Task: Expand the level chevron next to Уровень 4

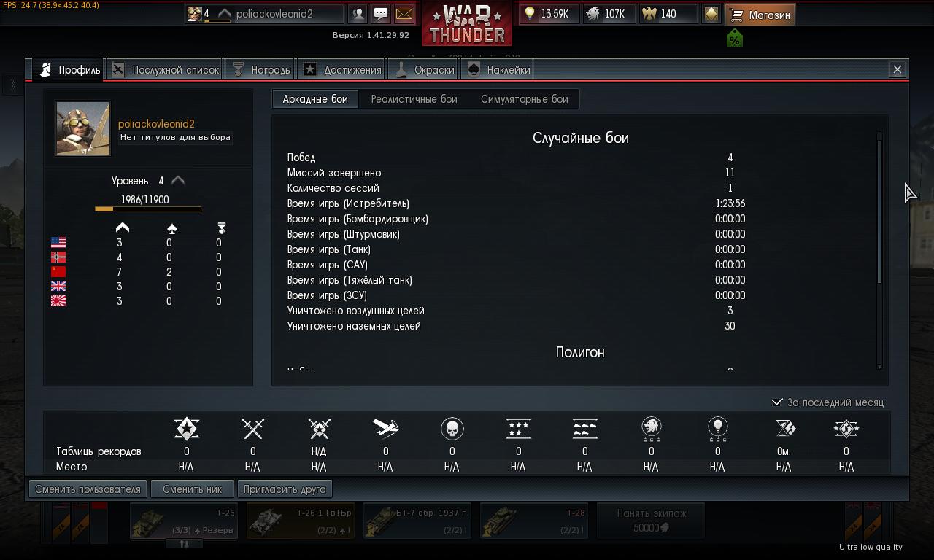Action: click(x=178, y=180)
